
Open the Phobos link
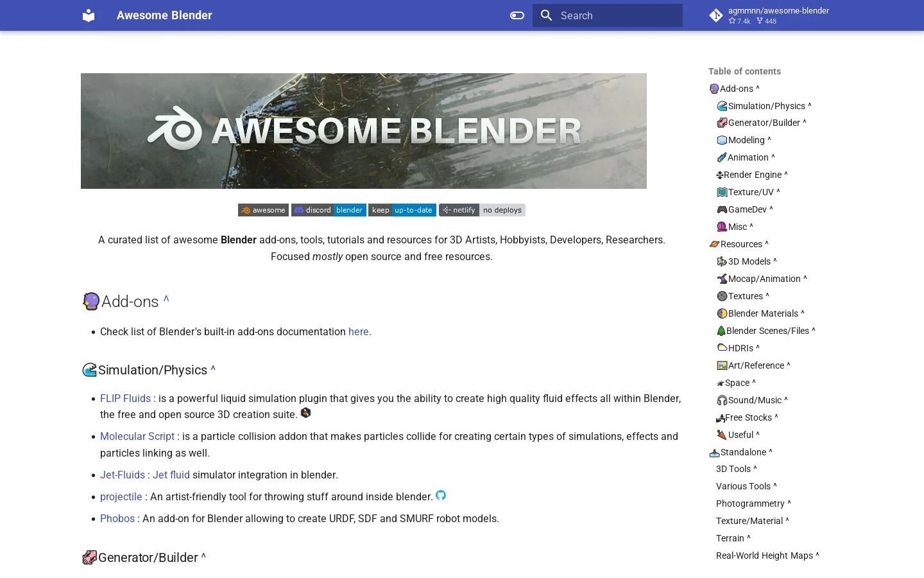coord(117,518)
